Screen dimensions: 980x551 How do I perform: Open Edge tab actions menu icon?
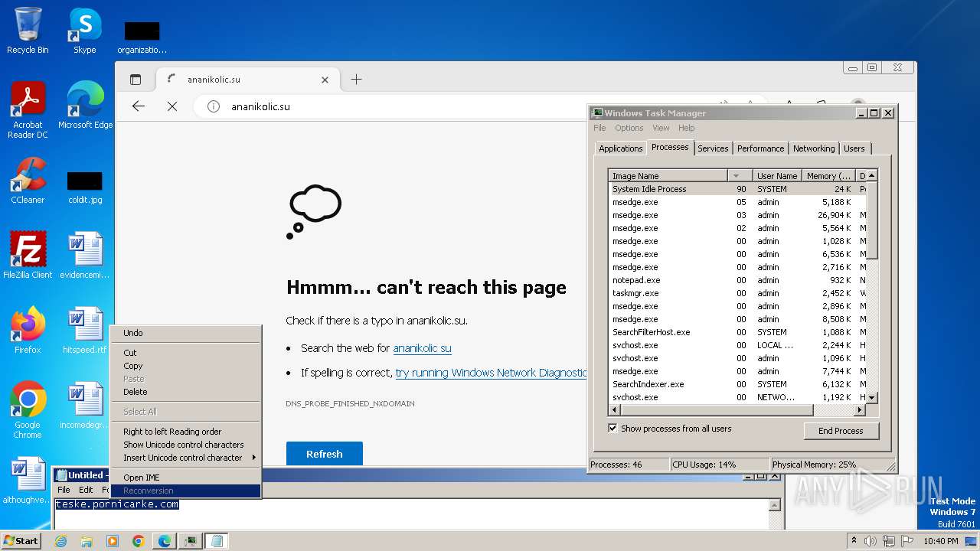pos(136,80)
